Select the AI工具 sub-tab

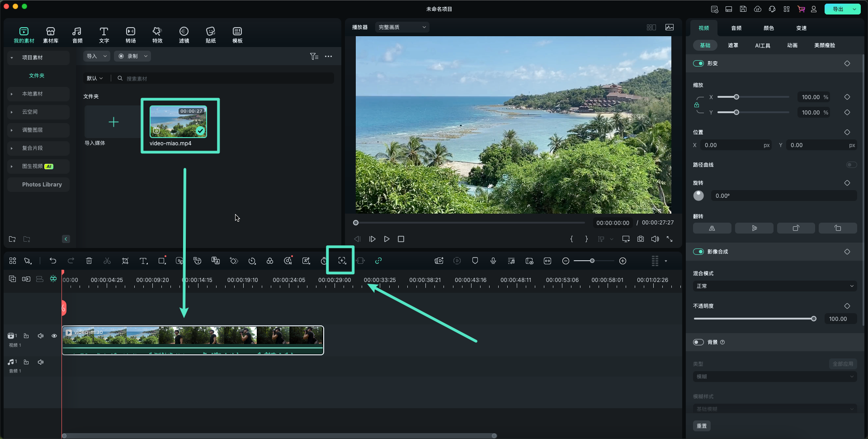tap(763, 45)
